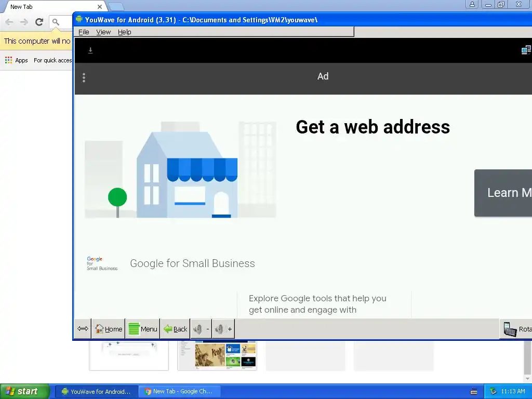Click the download icon in Android status bar
Screen dimensions: 532x399
90,50
